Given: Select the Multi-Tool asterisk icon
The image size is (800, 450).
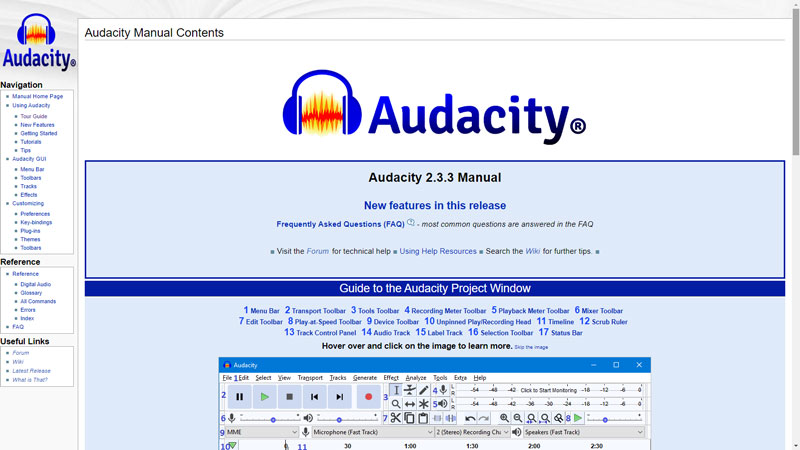Looking at the screenshot, I should click(x=423, y=404).
